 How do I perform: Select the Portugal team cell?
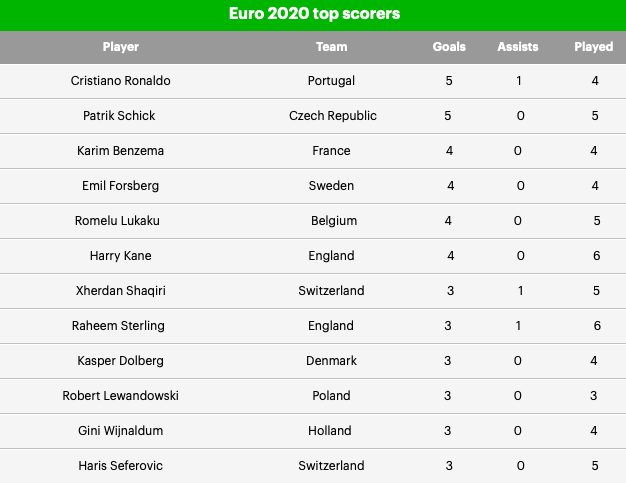pyautogui.click(x=332, y=80)
